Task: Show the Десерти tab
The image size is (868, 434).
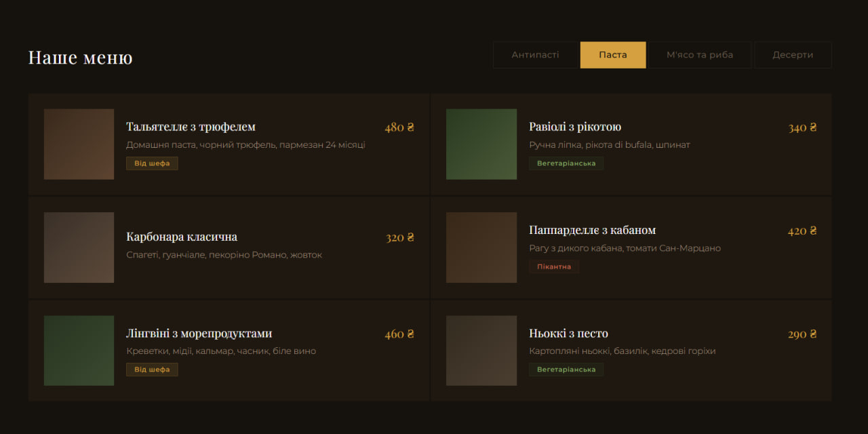Action: 793,55
